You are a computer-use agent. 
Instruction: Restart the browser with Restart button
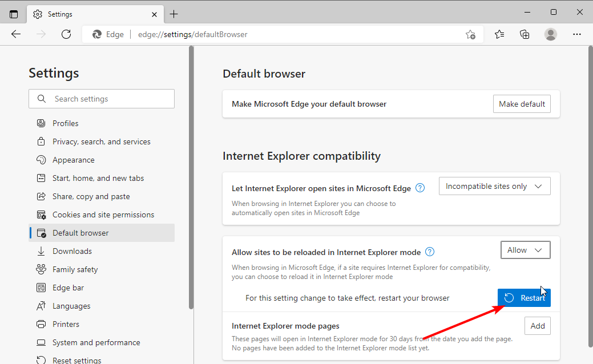coord(524,298)
